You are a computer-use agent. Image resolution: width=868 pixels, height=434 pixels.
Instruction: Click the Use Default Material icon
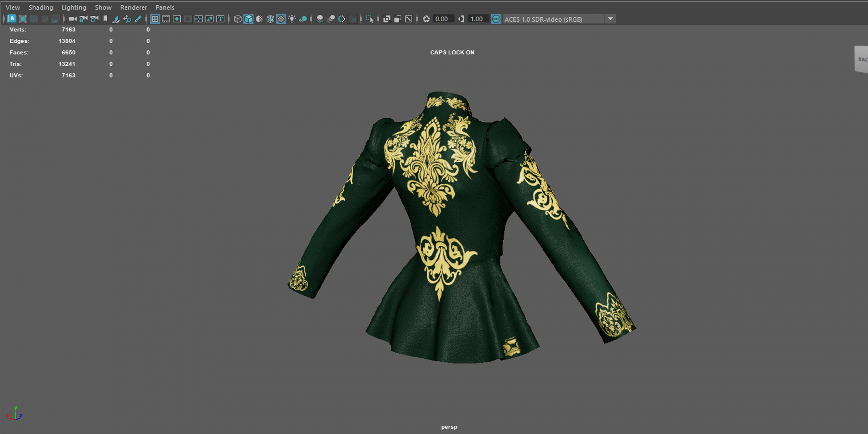pos(259,19)
